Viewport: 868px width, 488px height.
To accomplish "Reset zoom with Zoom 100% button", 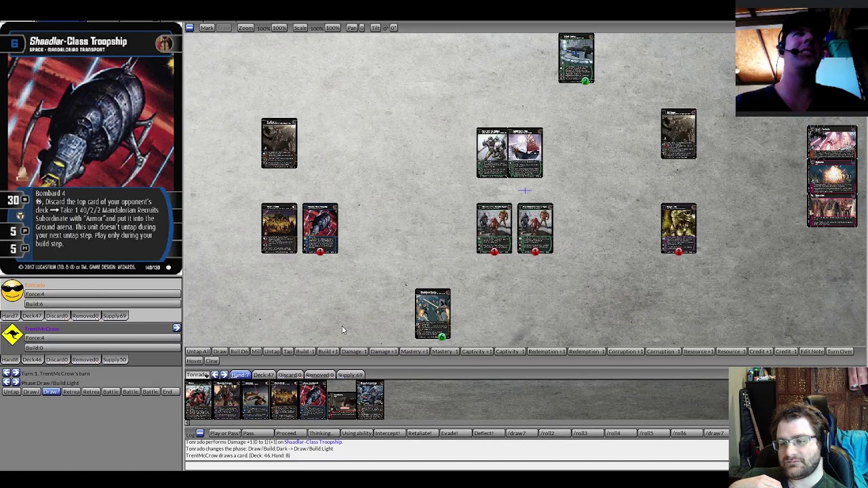I will point(279,28).
